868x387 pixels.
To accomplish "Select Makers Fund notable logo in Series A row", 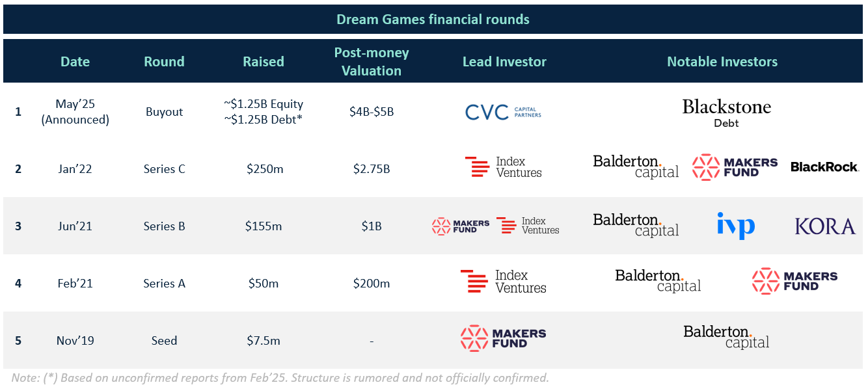I will click(794, 281).
